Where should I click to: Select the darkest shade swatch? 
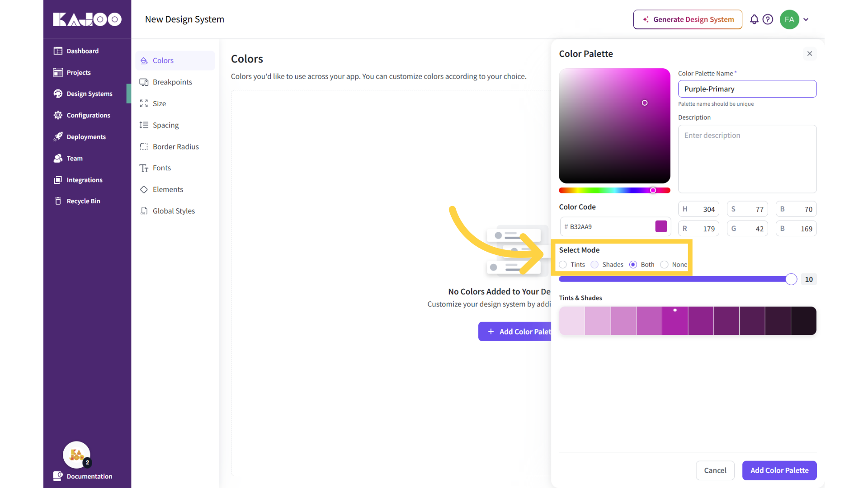coord(804,321)
